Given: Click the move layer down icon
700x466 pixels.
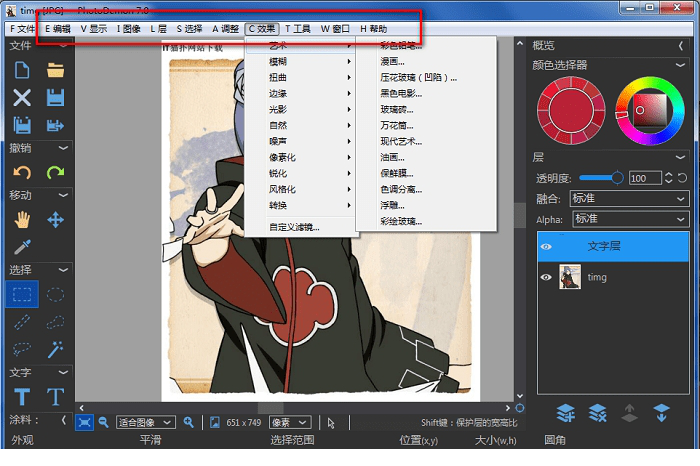Looking at the screenshot, I should 661,413.
